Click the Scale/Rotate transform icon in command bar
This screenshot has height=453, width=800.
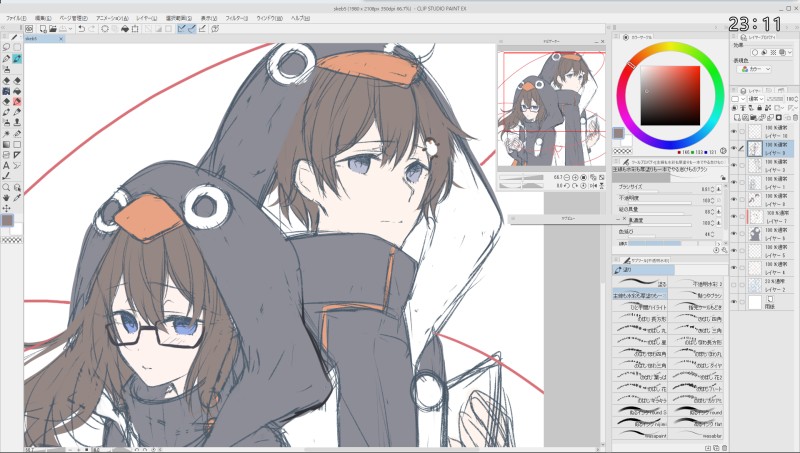[135, 29]
